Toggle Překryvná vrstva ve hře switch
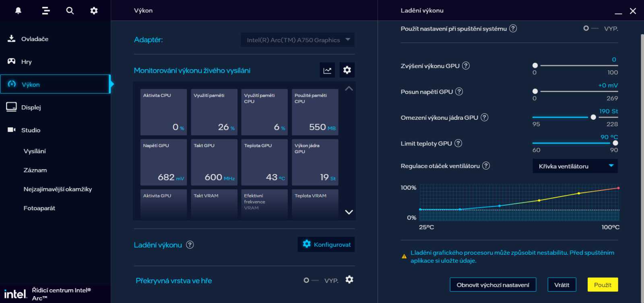Screen dimensions: 644x303 [311, 280]
